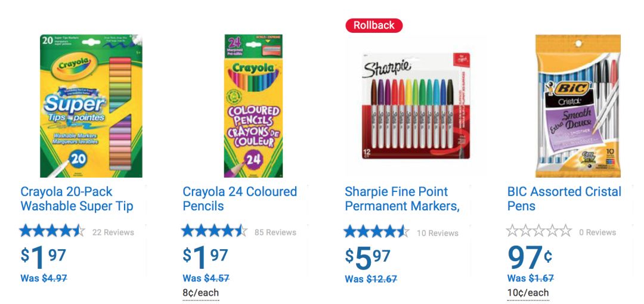Click the 0 Reviews link for BIC pens
This screenshot has height=304, width=644.
pos(597,232)
